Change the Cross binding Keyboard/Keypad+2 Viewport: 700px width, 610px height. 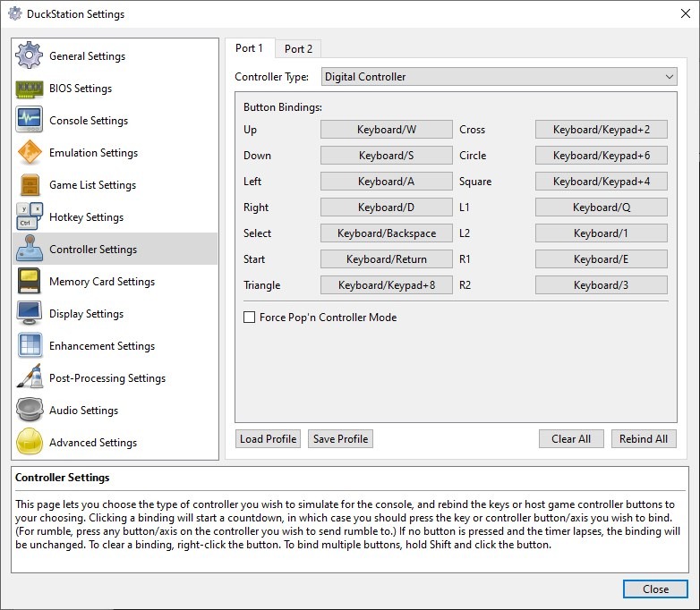pos(601,130)
